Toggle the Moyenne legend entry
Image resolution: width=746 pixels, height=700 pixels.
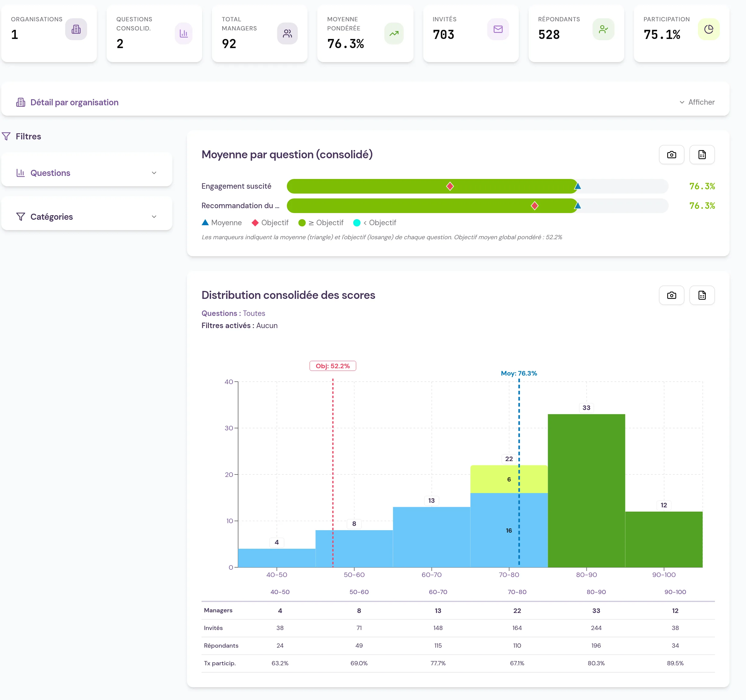[x=222, y=223]
